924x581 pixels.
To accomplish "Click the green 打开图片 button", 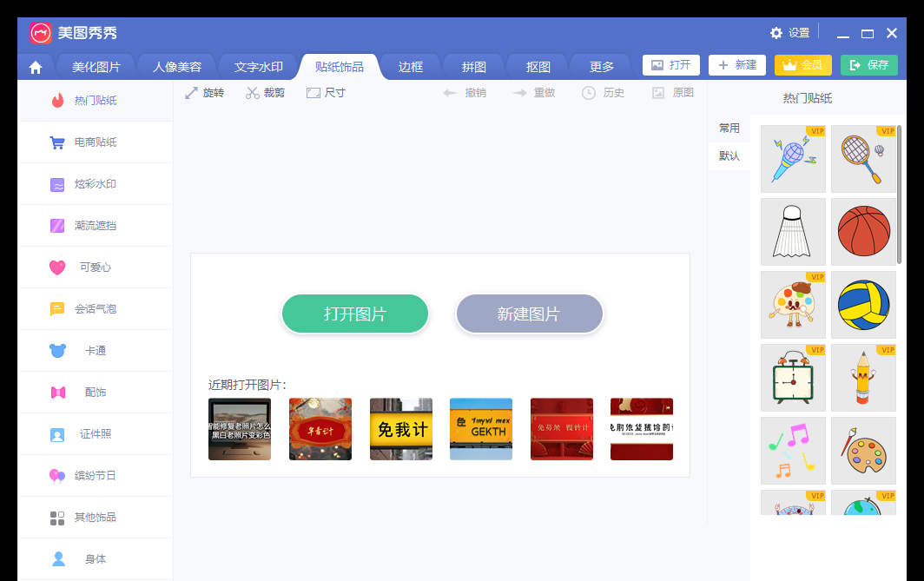I will tap(354, 314).
